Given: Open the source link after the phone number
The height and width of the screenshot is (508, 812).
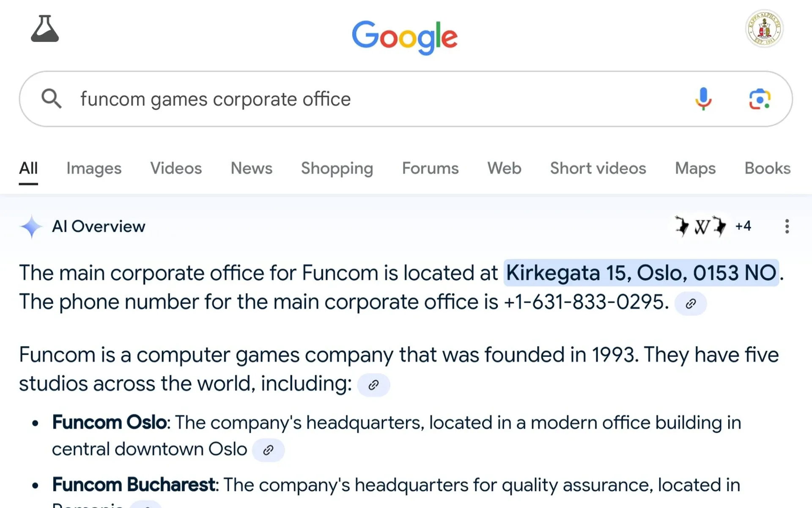Looking at the screenshot, I should point(691,303).
